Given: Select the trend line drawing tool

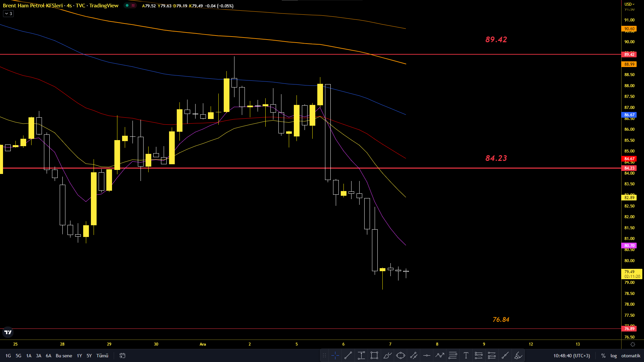Looking at the screenshot, I should 348,356.
